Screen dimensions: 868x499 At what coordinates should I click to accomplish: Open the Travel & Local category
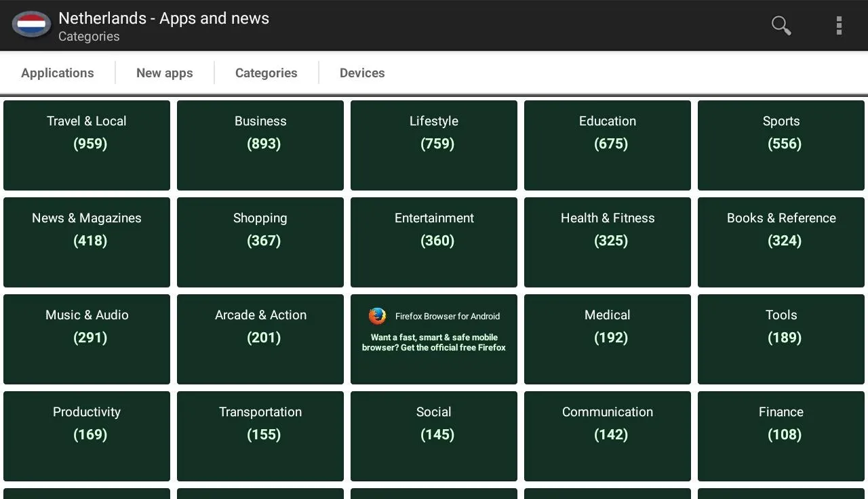point(87,145)
